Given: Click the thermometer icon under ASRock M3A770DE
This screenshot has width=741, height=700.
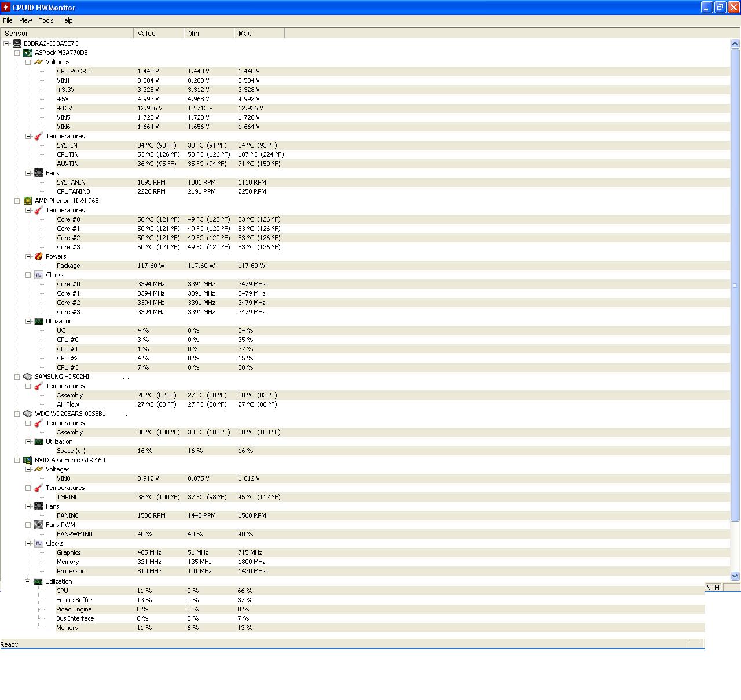Looking at the screenshot, I should (x=39, y=136).
